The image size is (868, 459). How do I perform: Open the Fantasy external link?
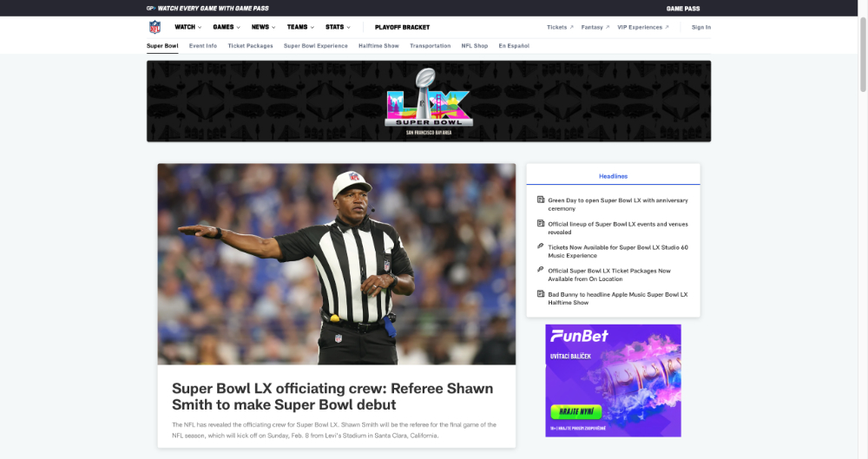pos(595,27)
